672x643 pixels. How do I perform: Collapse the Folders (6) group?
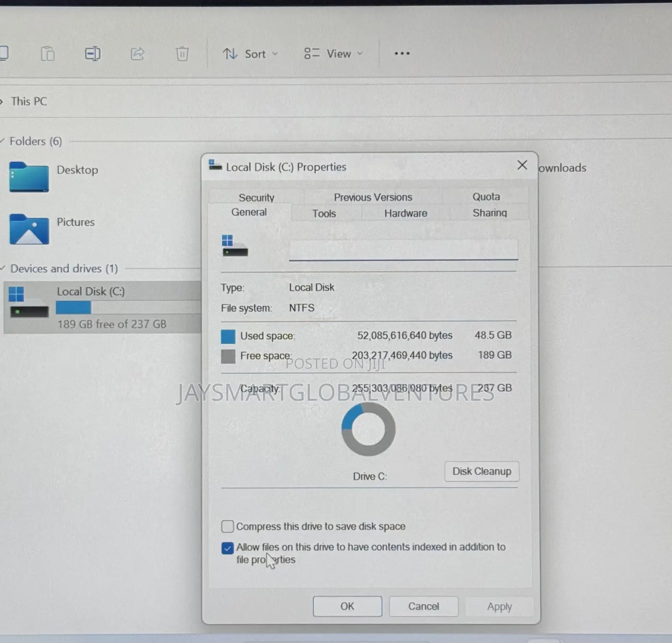tap(3, 141)
